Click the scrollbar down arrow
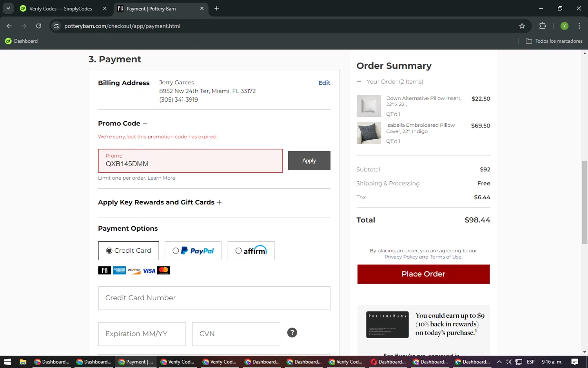This screenshot has width=588, height=368. (x=584, y=352)
